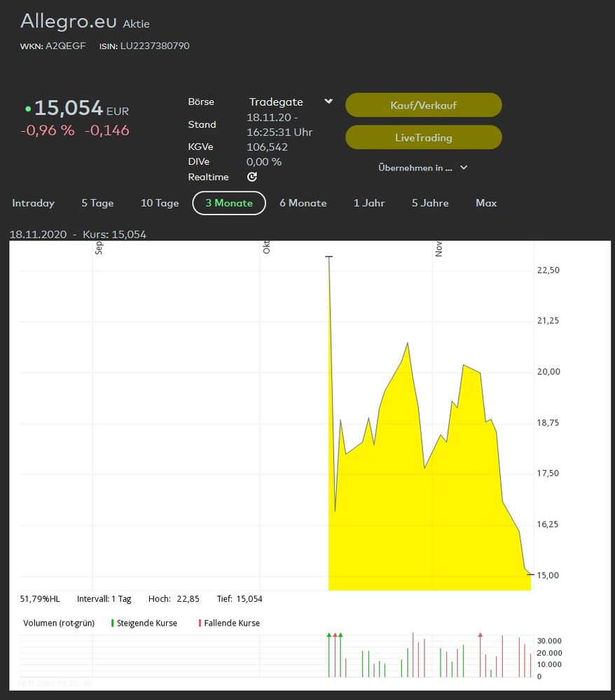Show the Max time range chart
This screenshot has height=700, width=615.
coord(486,203)
